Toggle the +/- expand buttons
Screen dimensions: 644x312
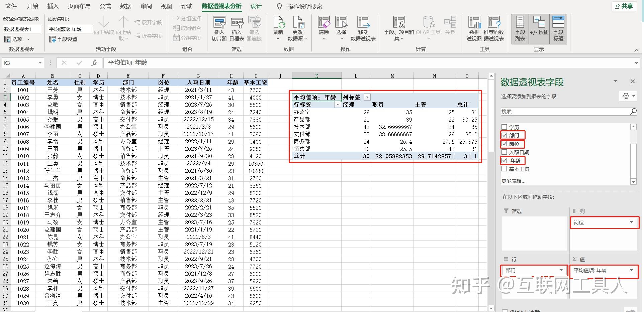tap(539, 28)
